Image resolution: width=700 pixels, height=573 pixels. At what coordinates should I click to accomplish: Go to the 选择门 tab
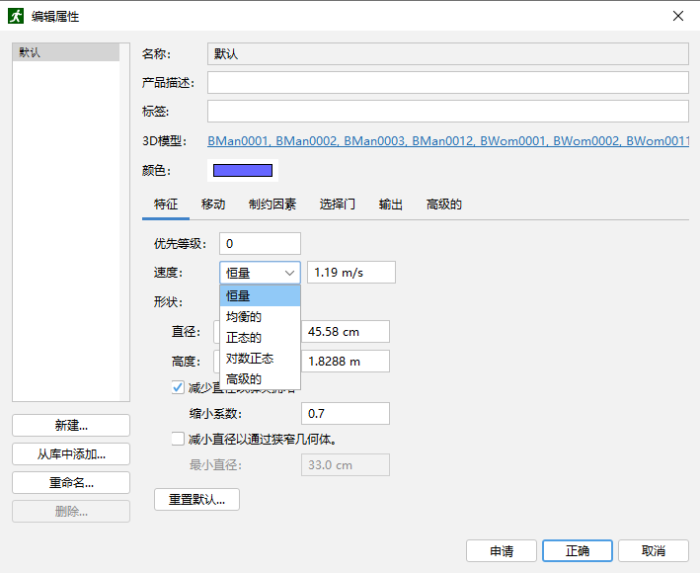tap(337, 204)
